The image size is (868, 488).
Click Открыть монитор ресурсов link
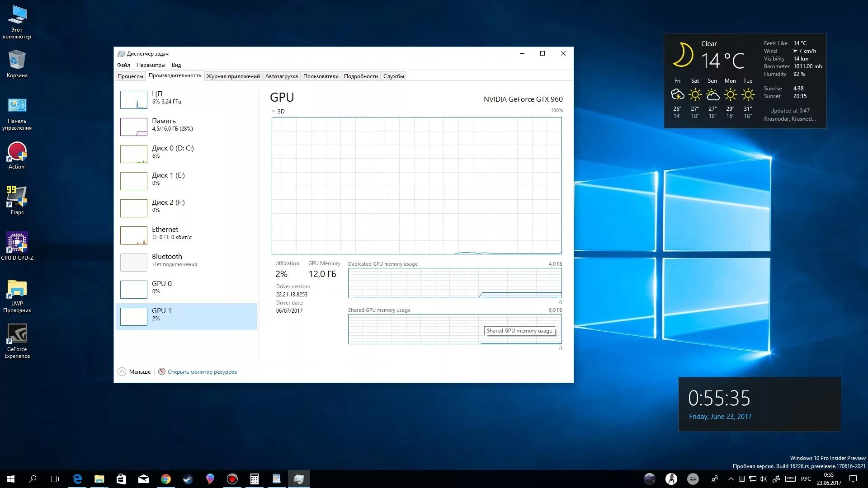(x=202, y=372)
